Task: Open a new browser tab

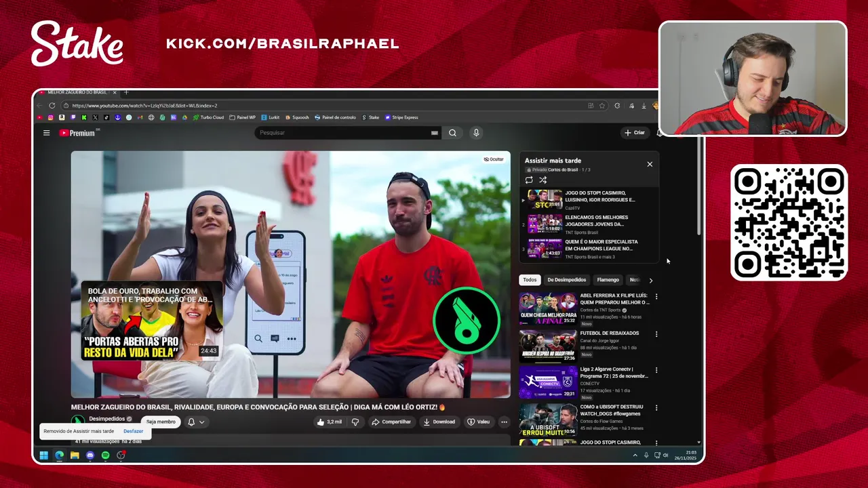Action: [125, 92]
